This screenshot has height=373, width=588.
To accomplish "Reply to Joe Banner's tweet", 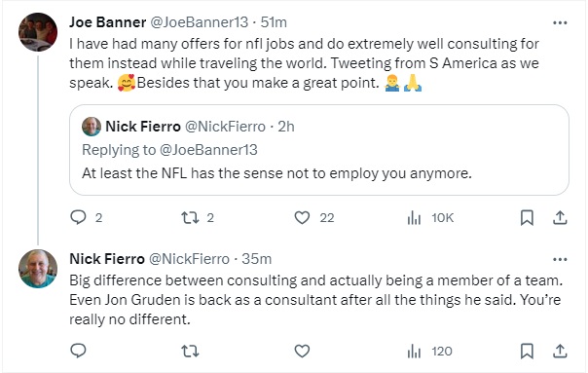I will 79,217.
